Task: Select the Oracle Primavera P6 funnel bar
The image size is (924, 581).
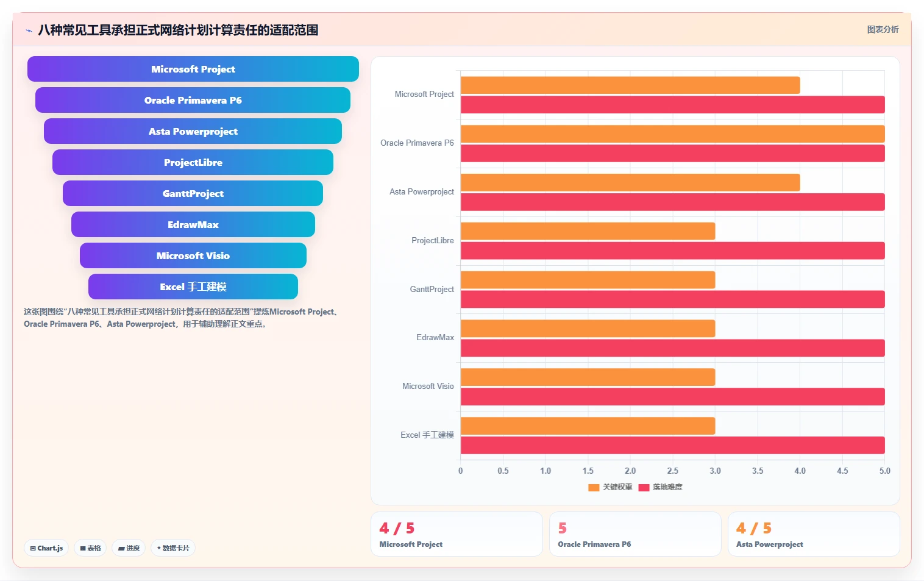Action: coord(193,100)
